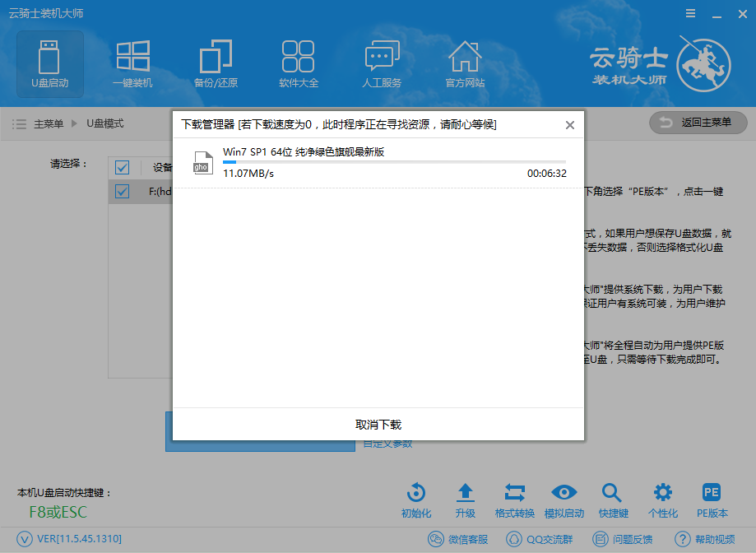Switch to 一键装机 mode
Viewport: 756px width, 553px height.
click(x=132, y=63)
